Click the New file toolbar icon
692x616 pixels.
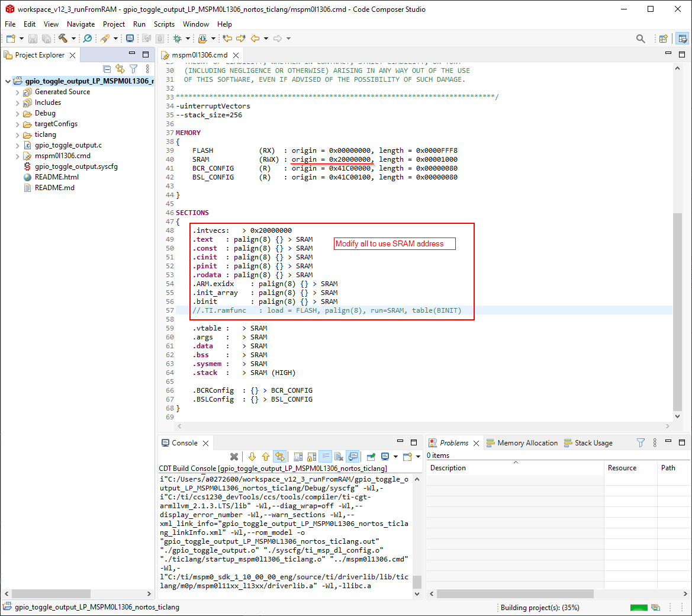click(11, 38)
